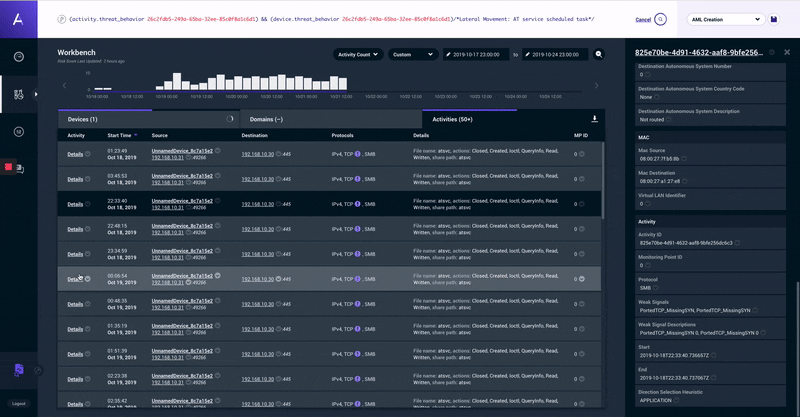This screenshot has height=417, width=800.
Task: Click the query icon before the expression
Action: pos(61,19)
